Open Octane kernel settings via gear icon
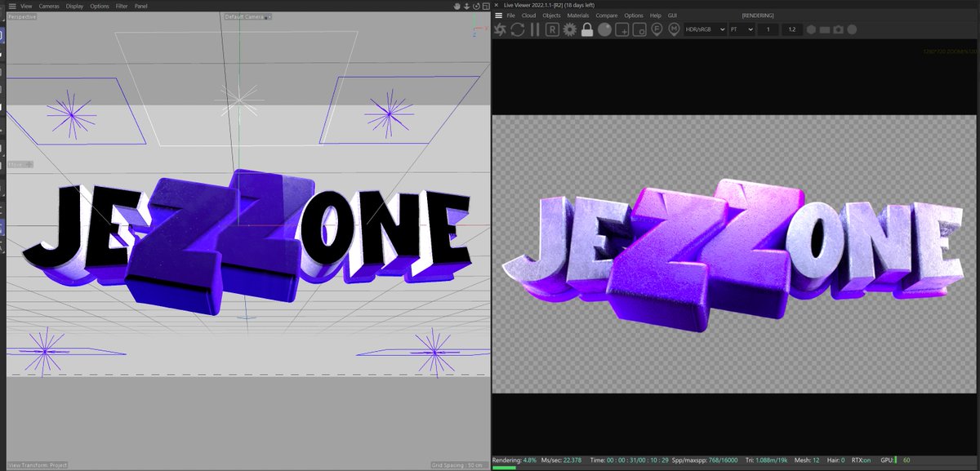 tap(570, 29)
